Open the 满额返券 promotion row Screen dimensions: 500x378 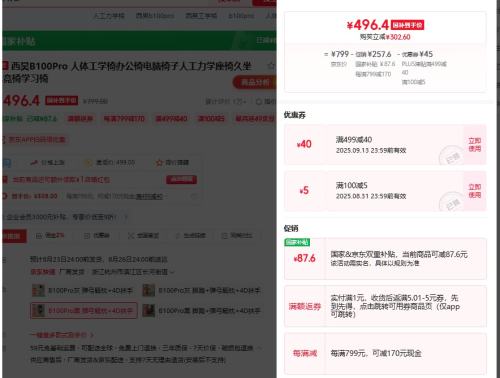385,306
